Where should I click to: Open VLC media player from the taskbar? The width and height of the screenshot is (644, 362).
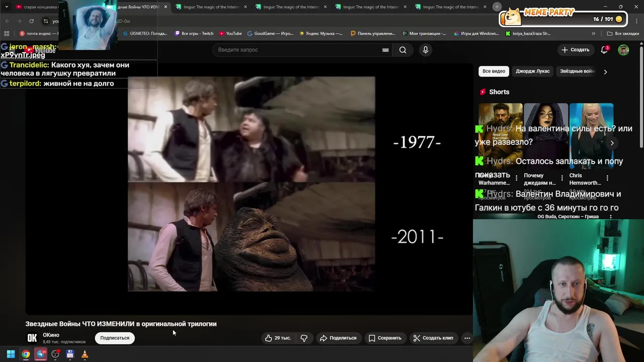pyautogui.click(x=85, y=354)
